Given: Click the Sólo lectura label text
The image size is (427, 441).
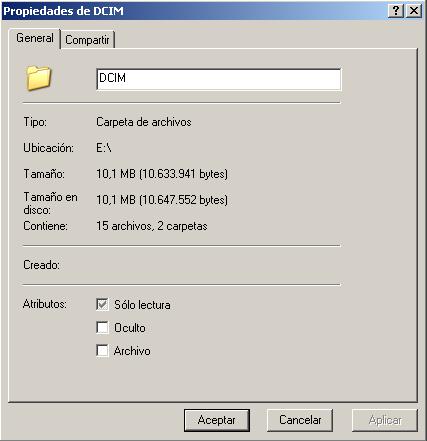Looking at the screenshot, I should coord(142,305).
